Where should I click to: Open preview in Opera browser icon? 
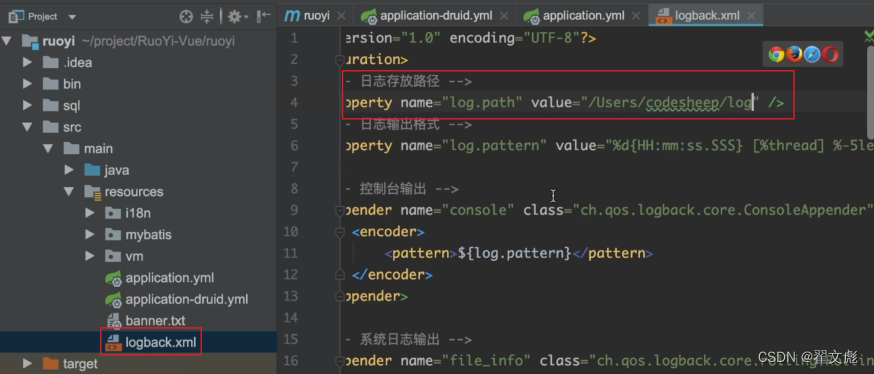point(830,55)
